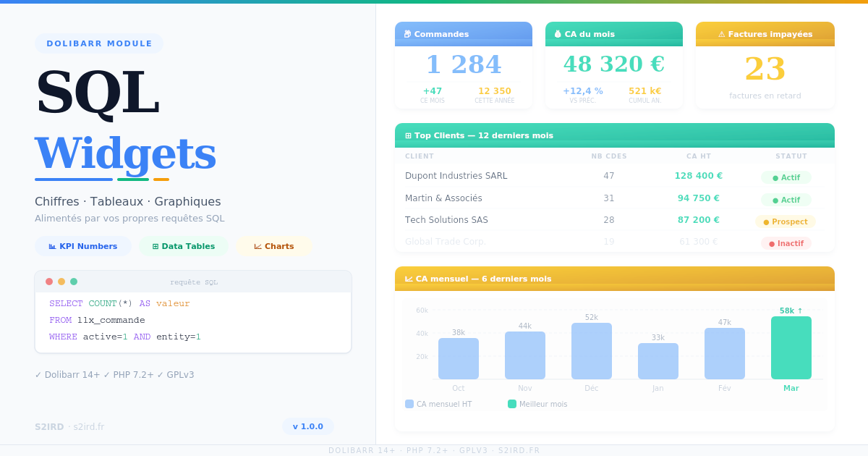Click the Inactif status for Global Trade
Image resolution: width=868 pixels, height=456 pixels.
coord(786,243)
